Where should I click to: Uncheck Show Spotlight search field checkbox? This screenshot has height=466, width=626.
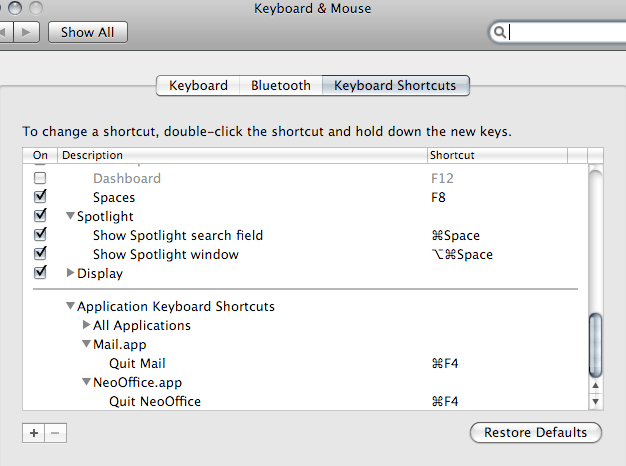click(40, 234)
